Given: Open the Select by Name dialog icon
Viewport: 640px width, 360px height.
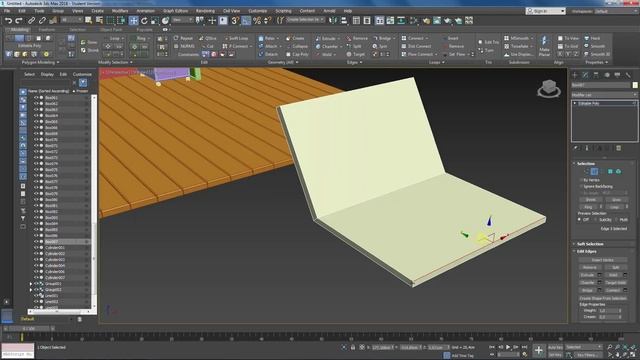Looking at the screenshot, I should pos(99,20).
